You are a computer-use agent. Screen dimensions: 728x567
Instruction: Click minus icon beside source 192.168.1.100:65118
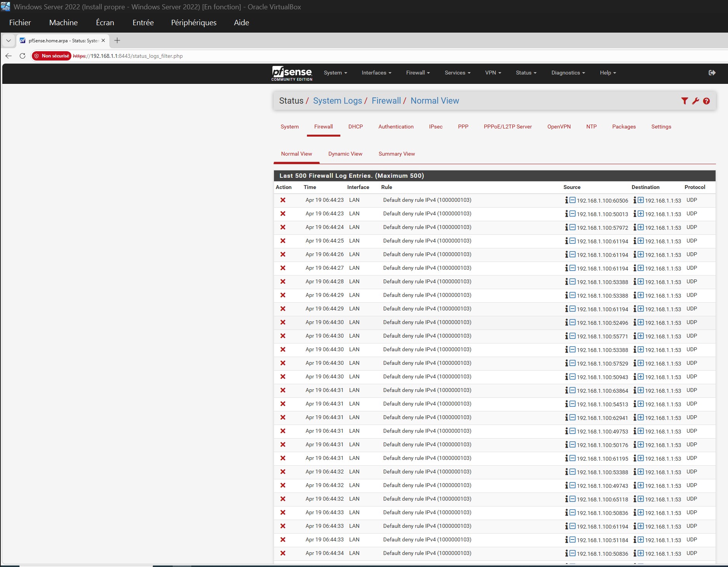[x=572, y=499]
